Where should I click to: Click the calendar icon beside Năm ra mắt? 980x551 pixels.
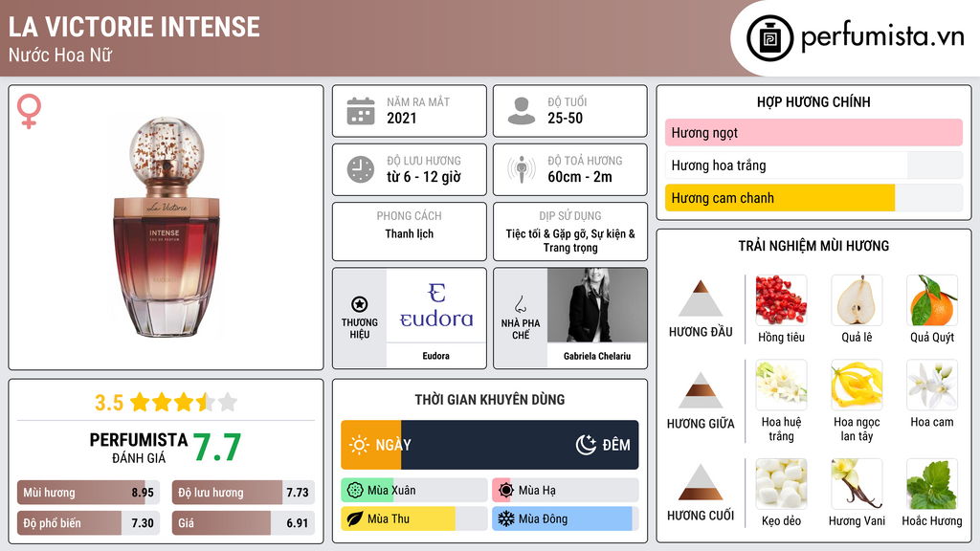click(x=361, y=111)
